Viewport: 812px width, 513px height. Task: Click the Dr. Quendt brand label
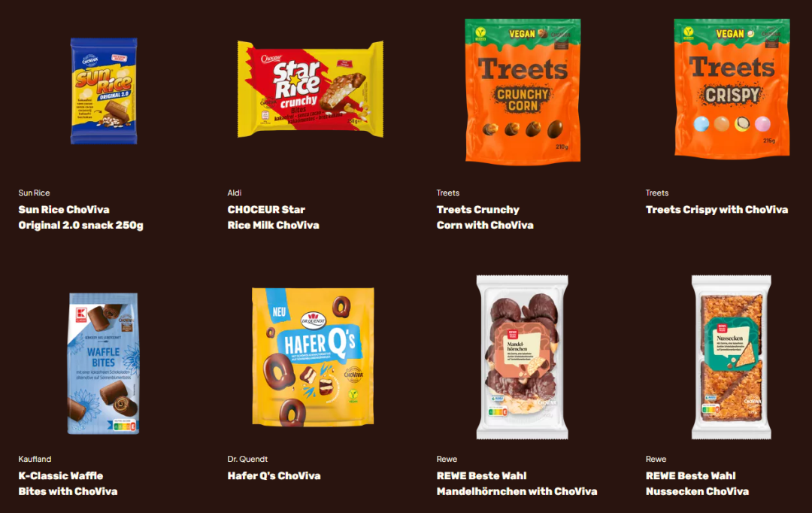click(247, 459)
